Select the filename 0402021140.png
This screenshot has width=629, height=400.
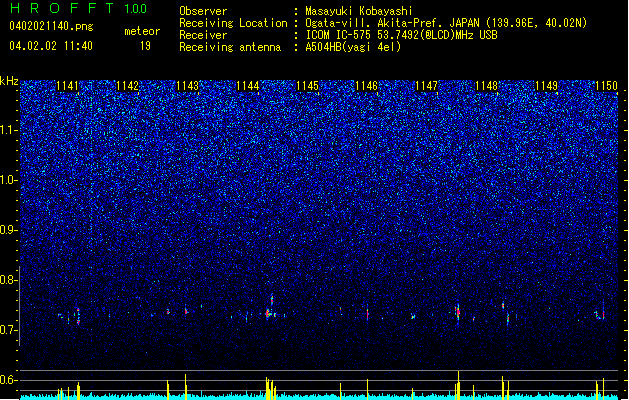pos(51,26)
